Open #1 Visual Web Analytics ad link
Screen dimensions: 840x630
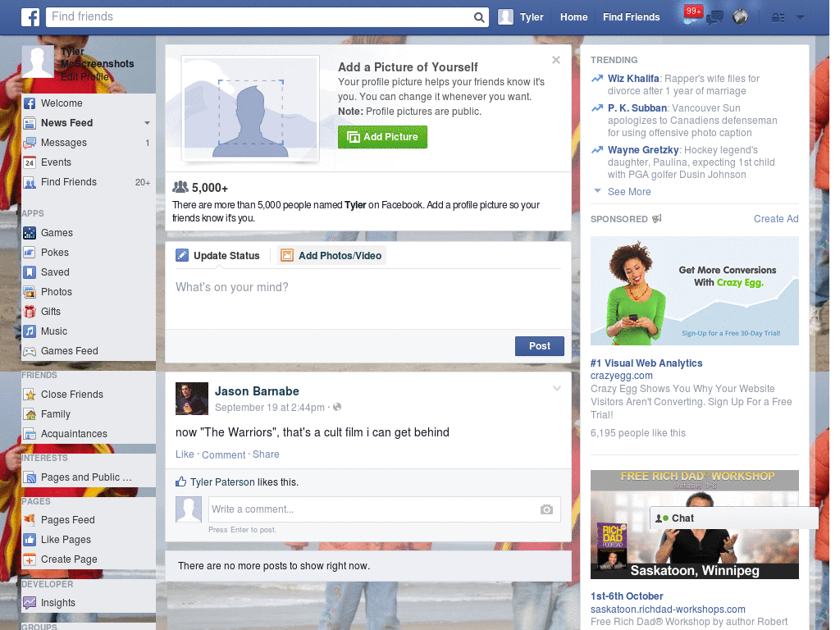point(646,363)
